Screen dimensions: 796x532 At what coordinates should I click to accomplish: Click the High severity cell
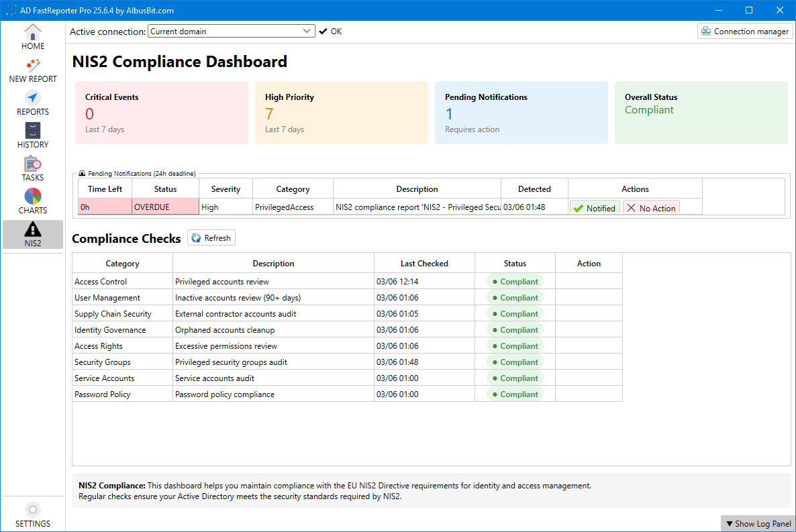tap(226, 207)
